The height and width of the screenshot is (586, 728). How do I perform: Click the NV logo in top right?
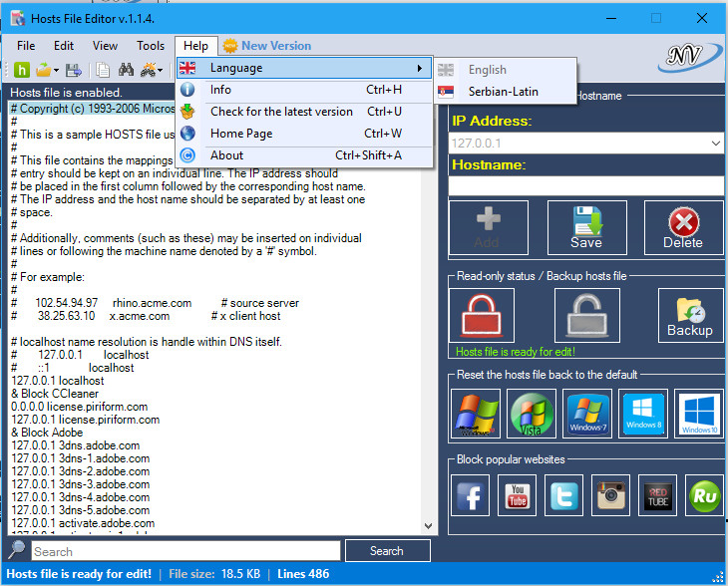click(x=690, y=57)
